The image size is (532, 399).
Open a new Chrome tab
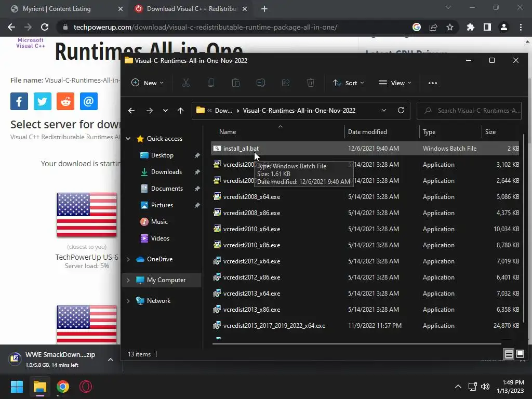point(264,9)
